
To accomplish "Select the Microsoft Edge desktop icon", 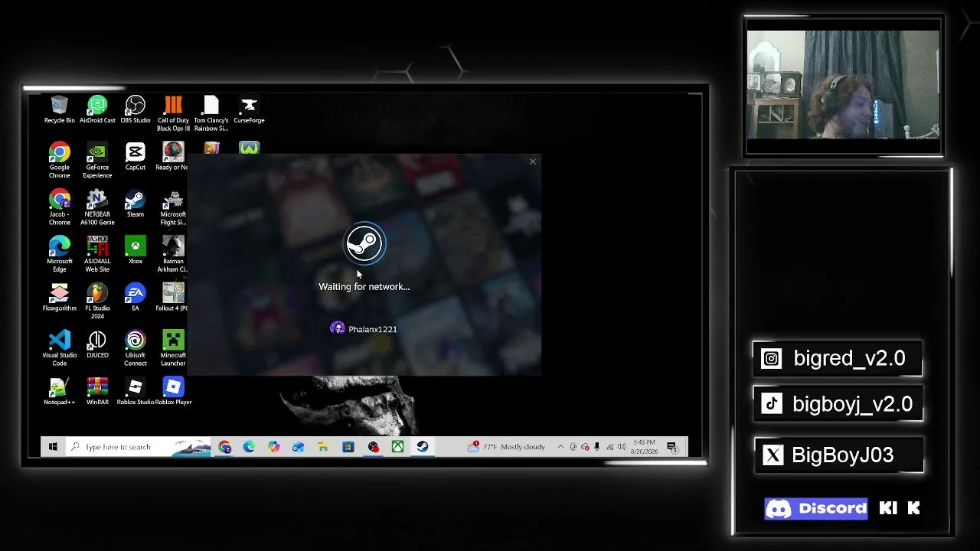I will click(59, 254).
